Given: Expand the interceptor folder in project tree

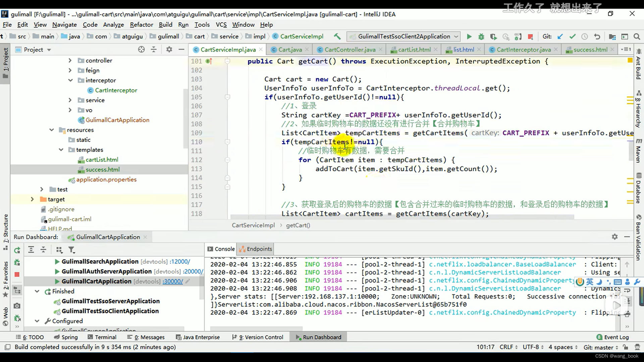Looking at the screenshot, I should pyautogui.click(x=70, y=80).
